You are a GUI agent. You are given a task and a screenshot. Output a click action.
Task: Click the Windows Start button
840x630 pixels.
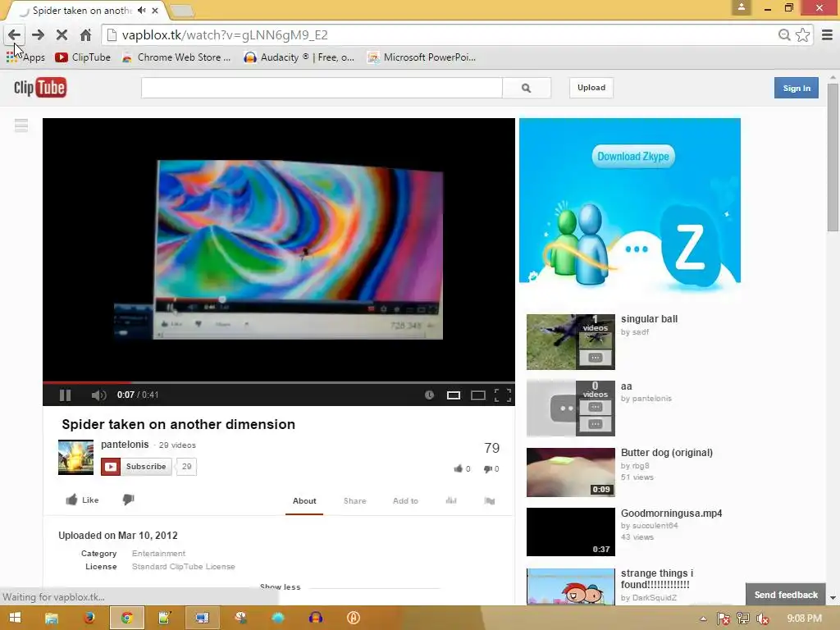pos(15,618)
